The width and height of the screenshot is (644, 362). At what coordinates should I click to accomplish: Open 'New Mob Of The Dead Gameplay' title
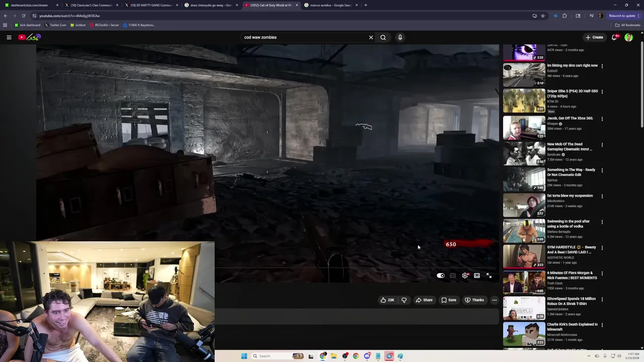(570, 147)
